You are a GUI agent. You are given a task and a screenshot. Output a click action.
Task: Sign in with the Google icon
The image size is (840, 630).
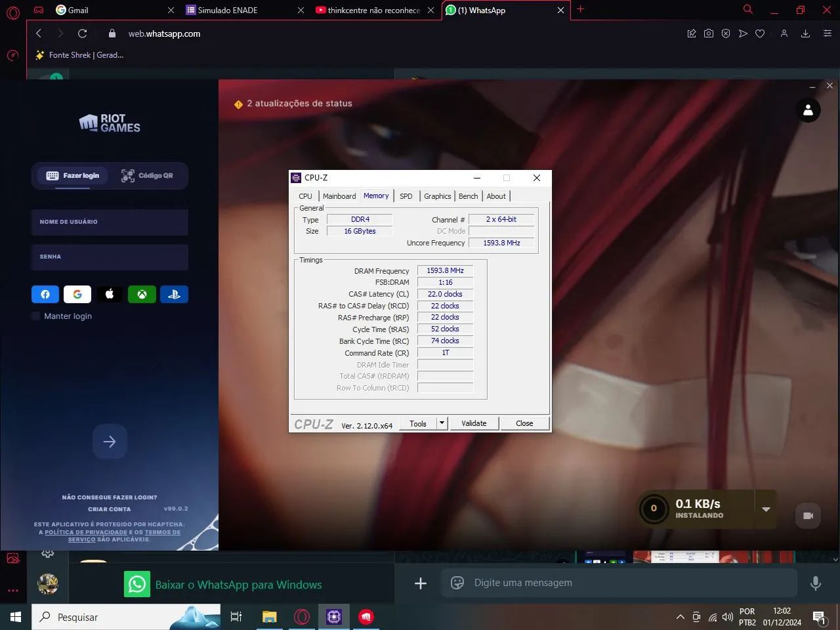click(77, 294)
